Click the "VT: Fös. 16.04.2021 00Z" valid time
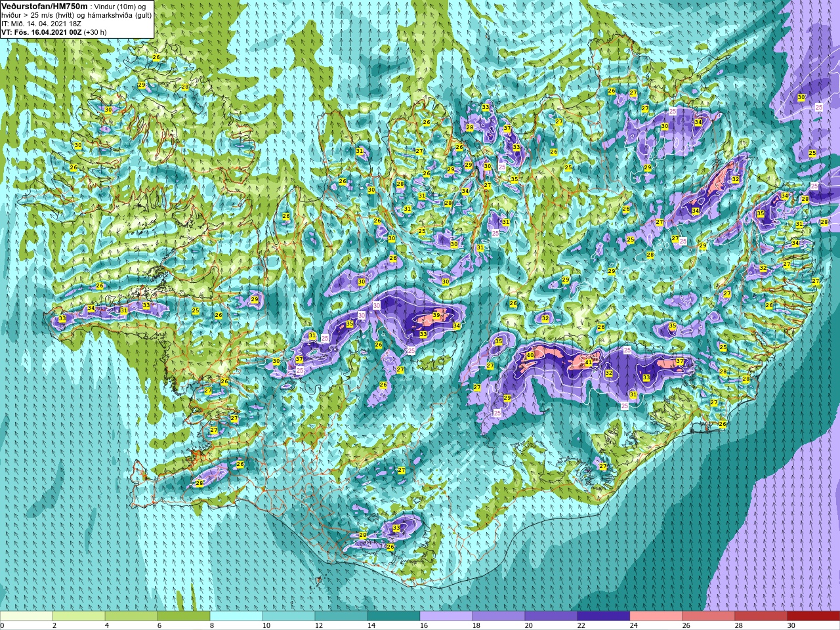This screenshot has width=840, height=630. pyautogui.click(x=41, y=31)
